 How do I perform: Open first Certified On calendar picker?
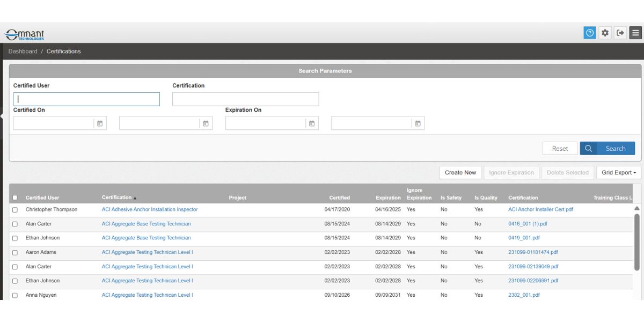tap(100, 123)
